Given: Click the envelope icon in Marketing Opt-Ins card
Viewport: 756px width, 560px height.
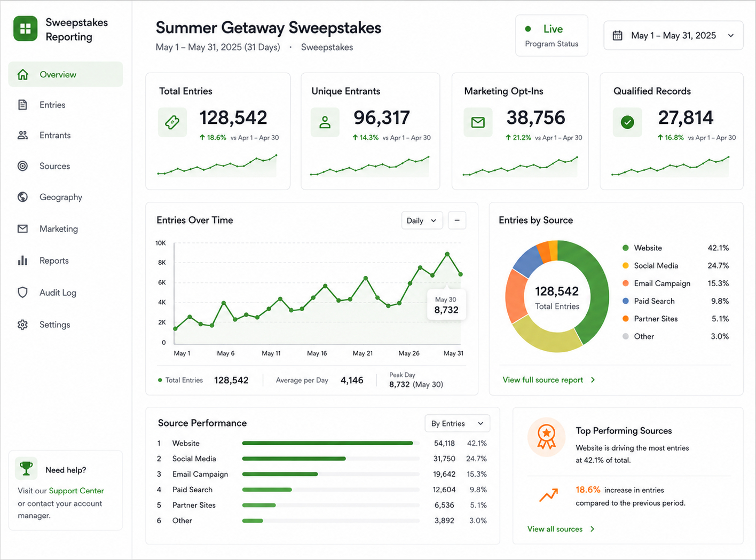Looking at the screenshot, I should coord(478,122).
